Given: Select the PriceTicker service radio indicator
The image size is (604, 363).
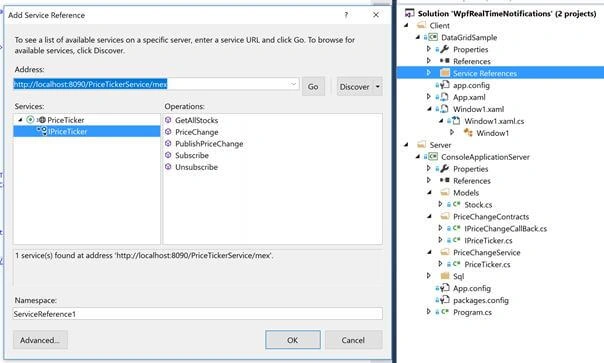Looking at the screenshot, I should [x=30, y=119].
